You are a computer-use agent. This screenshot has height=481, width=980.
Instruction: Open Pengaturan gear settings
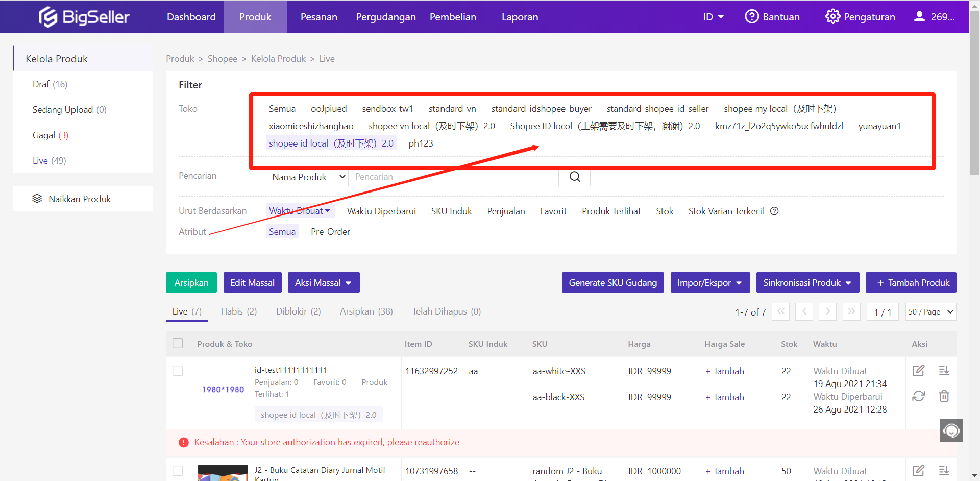tap(832, 16)
